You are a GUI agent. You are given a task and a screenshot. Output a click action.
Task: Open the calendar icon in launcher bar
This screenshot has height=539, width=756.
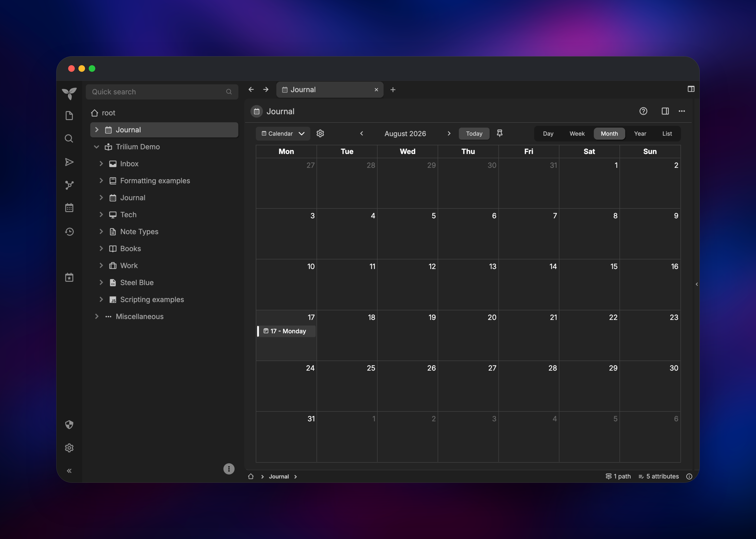69,208
